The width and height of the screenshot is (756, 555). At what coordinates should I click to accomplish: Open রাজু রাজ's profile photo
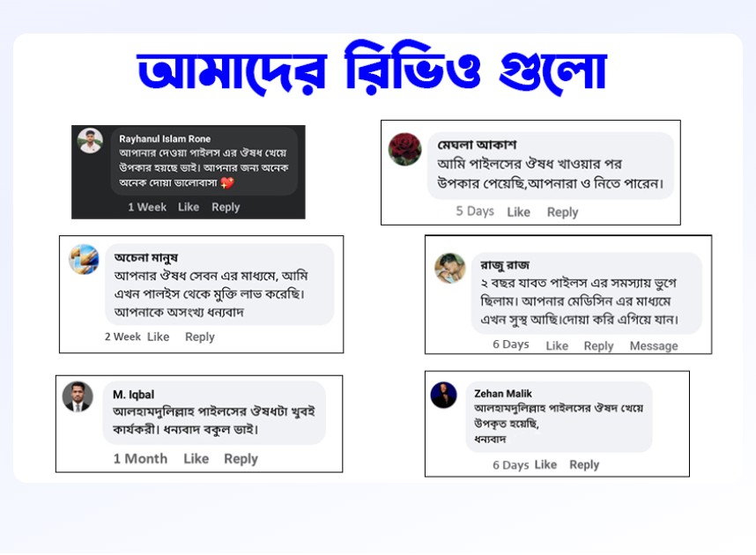pyautogui.click(x=450, y=268)
